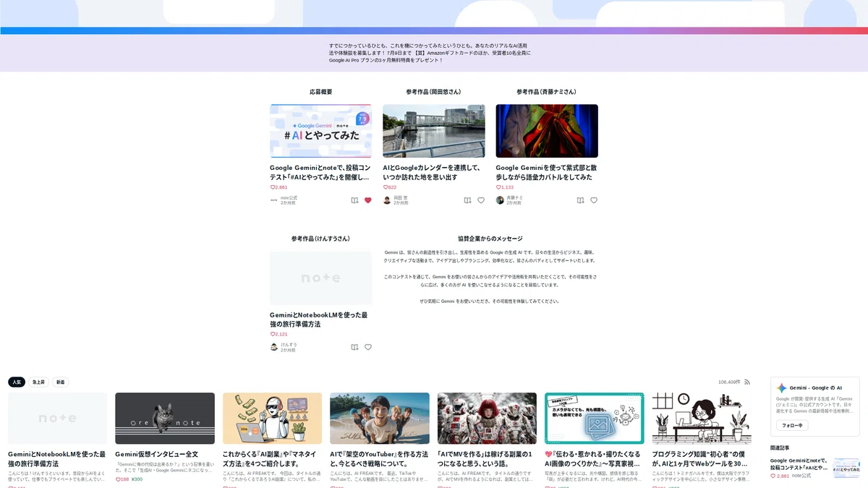Open the teal AI画像のつくりかた thumbnail
868x488 pixels.
pyautogui.click(x=595, y=419)
